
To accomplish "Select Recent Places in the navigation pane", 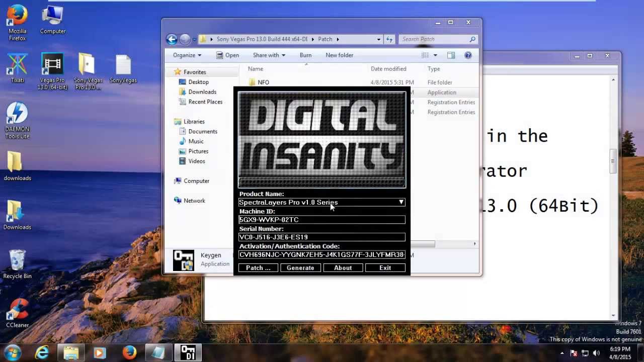I will (x=205, y=102).
